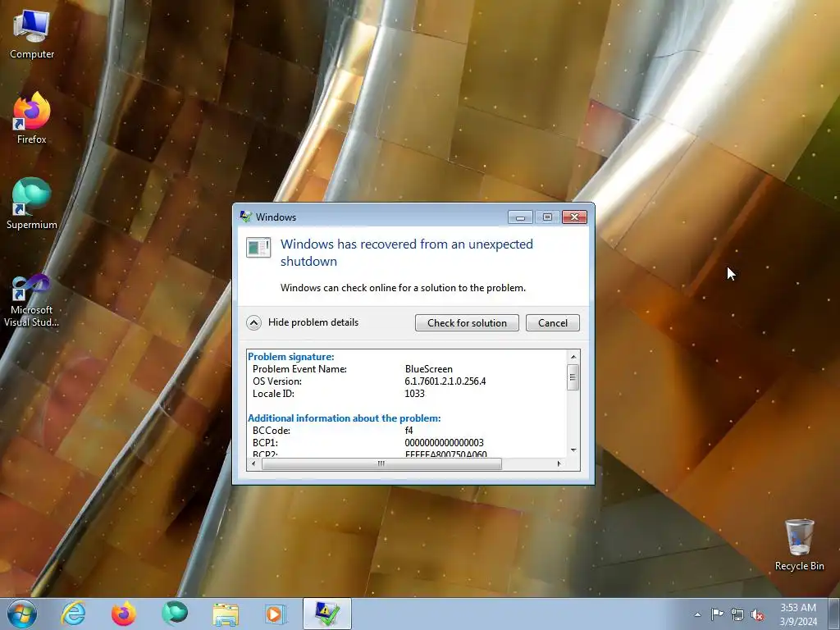Click the dialog's report icon beside the heading
The width and height of the screenshot is (840, 630).
click(258, 247)
